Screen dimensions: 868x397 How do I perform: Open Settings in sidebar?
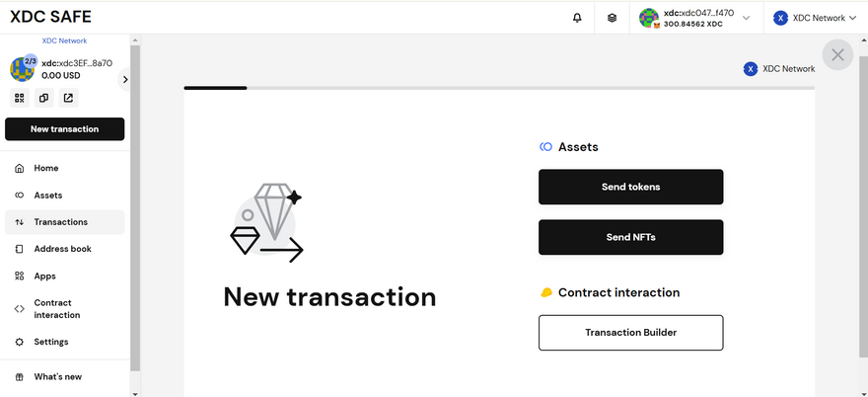(51, 342)
